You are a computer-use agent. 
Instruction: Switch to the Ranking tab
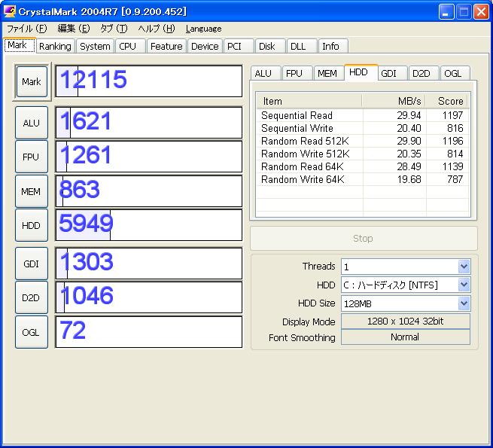click(56, 46)
